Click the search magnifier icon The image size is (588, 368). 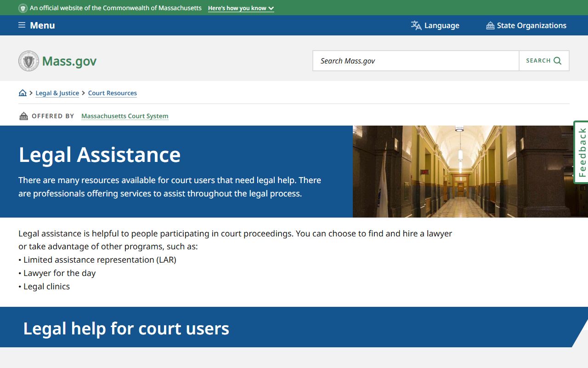point(557,61)
